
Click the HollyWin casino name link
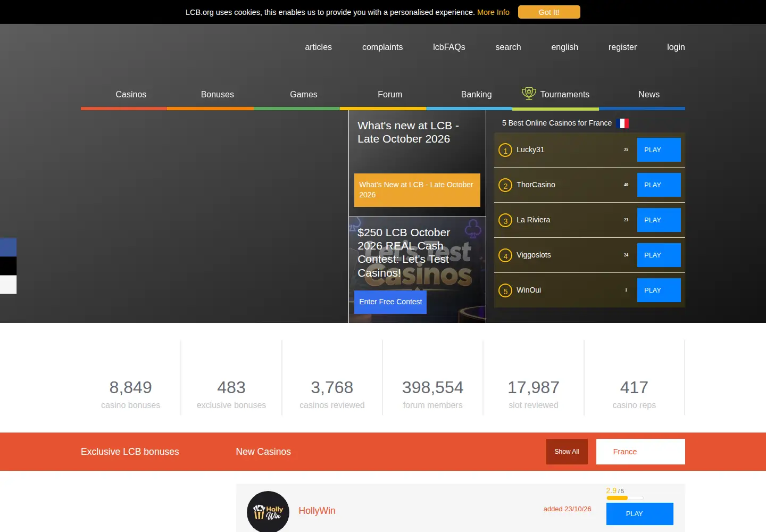317,511
